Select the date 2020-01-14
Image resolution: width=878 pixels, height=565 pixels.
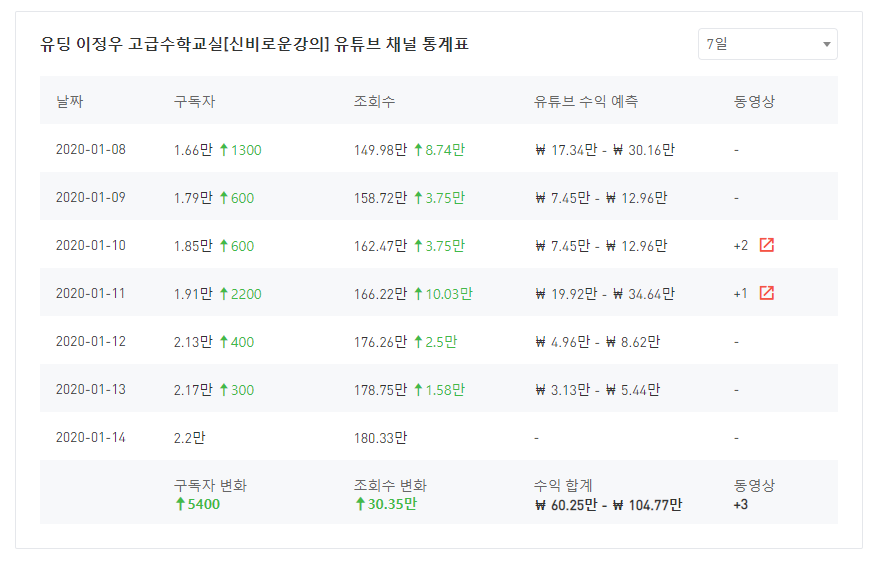click(91, 437)
